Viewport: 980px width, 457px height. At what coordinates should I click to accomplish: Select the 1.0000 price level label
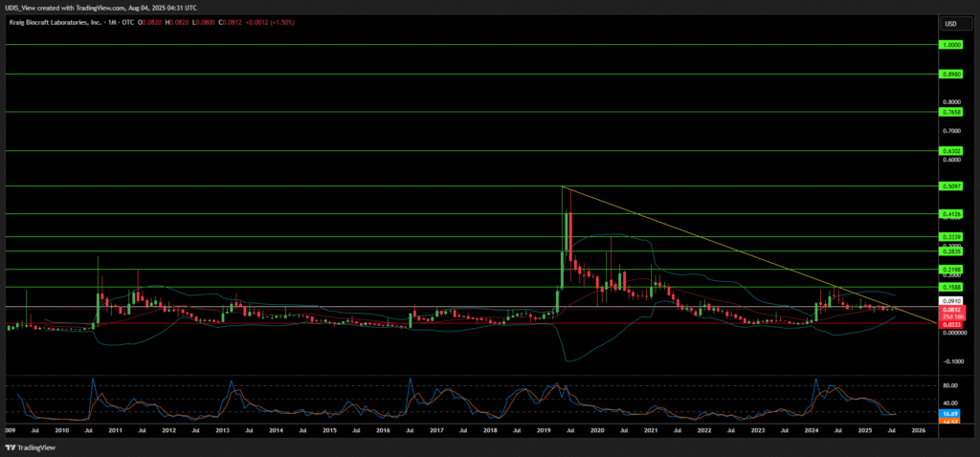pos(950,44)
